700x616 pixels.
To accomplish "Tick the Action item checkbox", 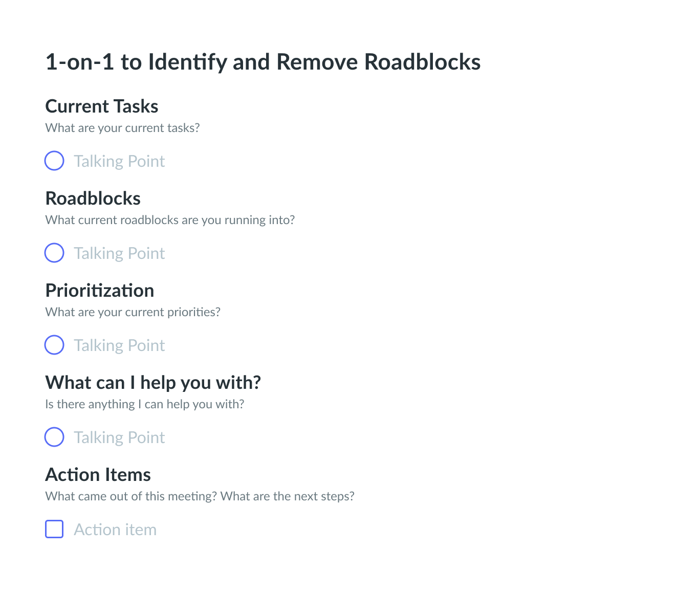I will tap(54, 529).
